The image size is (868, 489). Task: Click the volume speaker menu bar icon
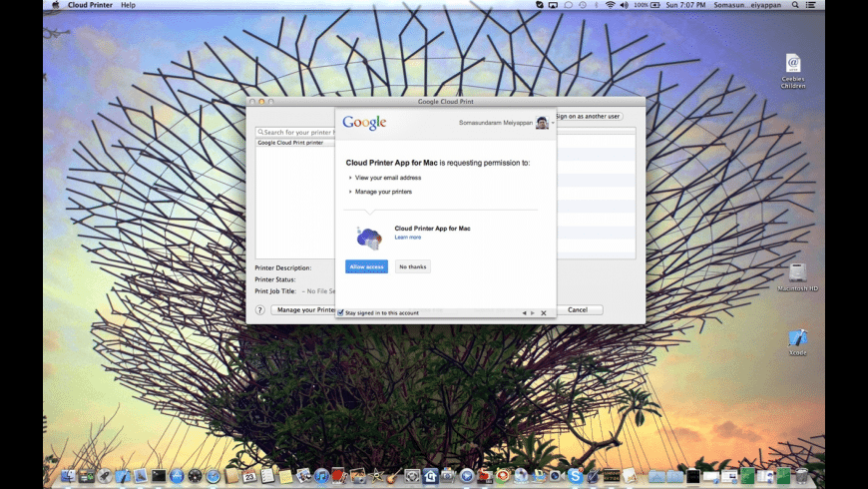624,5
